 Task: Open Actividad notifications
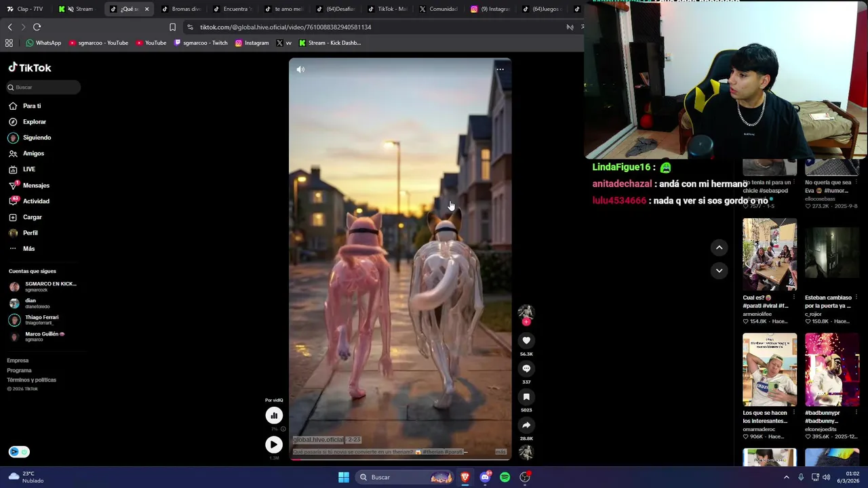tap(36, 201)
